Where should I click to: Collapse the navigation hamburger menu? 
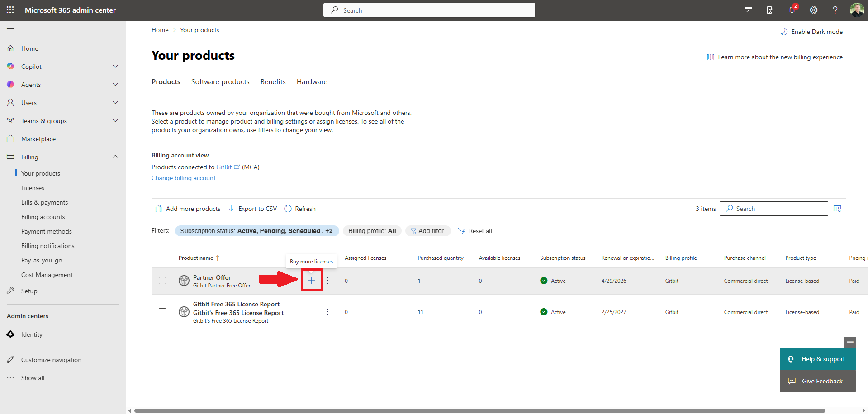(10, 30)
